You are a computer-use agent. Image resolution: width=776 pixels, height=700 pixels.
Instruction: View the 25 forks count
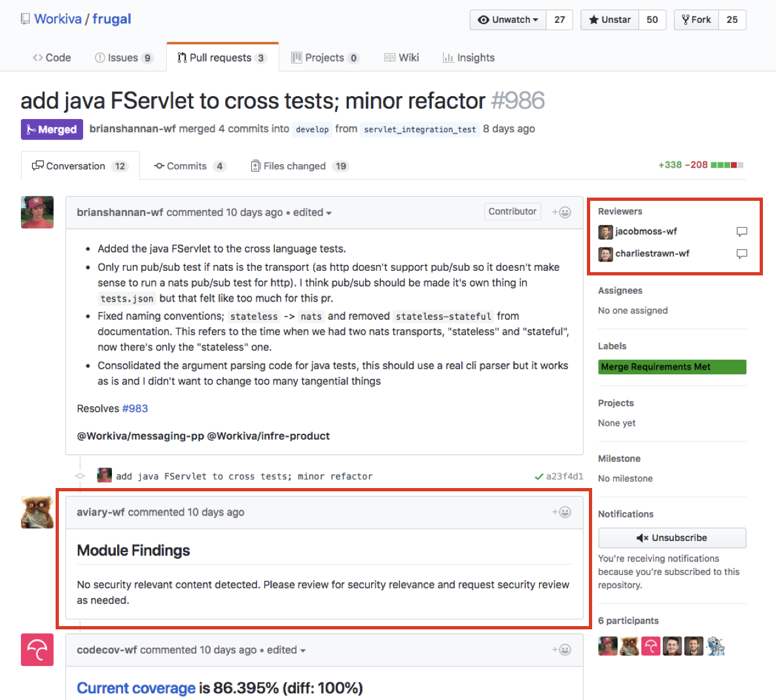tap(732, 20)
